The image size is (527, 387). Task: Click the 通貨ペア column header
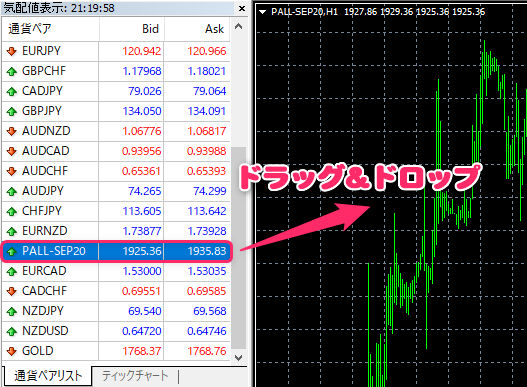[x=50, y=29]
